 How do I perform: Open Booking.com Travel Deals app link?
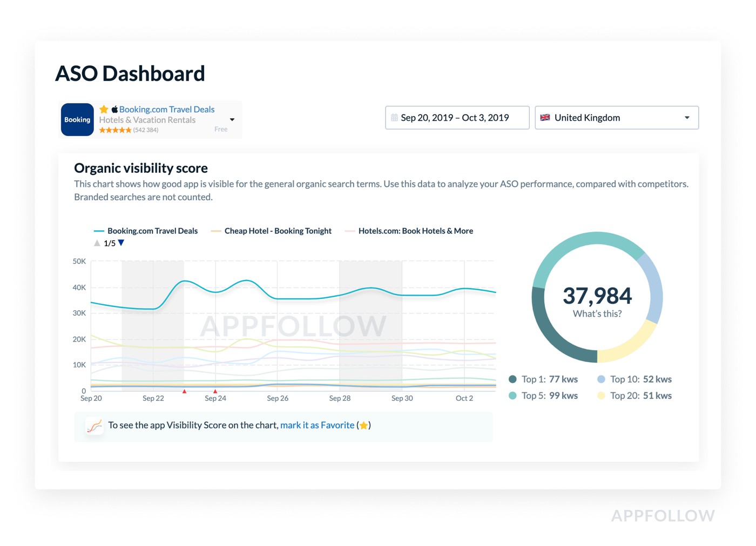(x=166, y=110)
